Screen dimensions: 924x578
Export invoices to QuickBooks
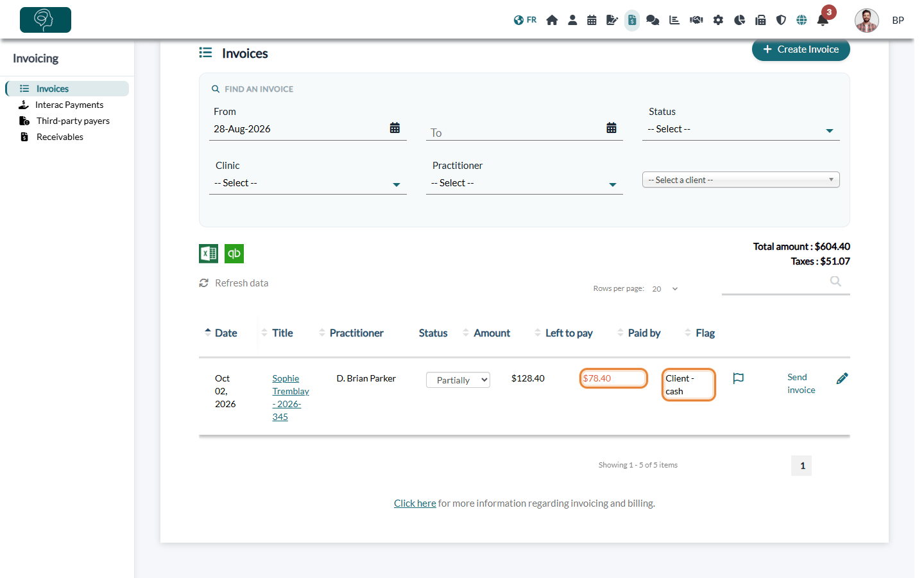[234, 254]
